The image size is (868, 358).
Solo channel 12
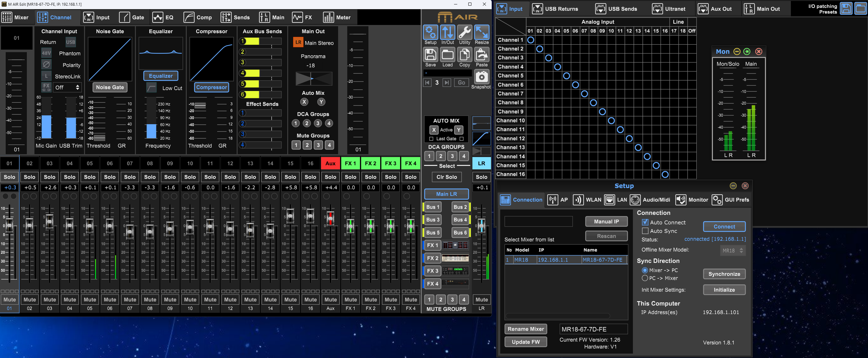coord(230,177)
